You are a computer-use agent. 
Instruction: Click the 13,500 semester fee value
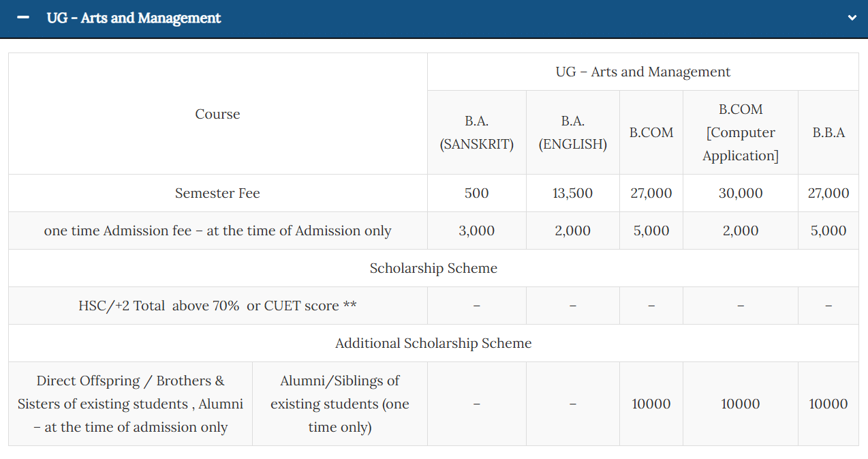click(x=573, y=193)
